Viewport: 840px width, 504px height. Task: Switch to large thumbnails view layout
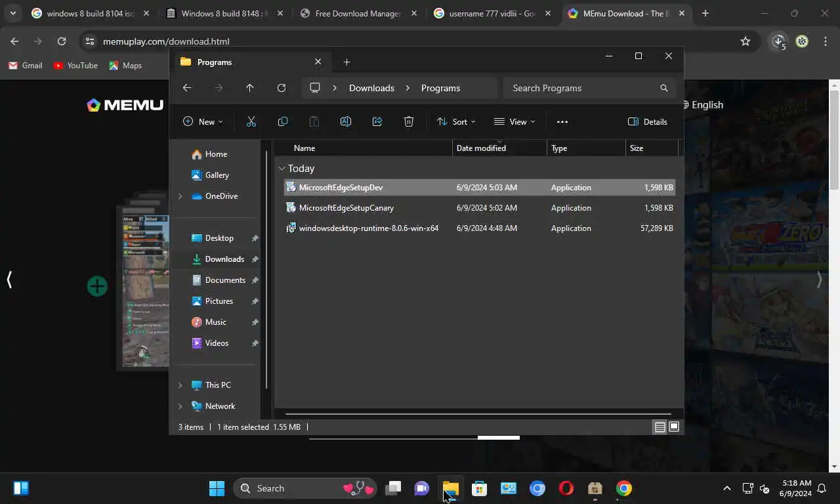tap(674, 427)
